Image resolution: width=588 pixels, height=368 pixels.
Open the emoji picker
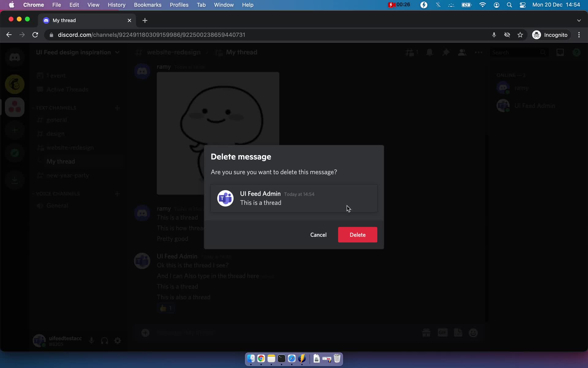(x=473, y=333)
